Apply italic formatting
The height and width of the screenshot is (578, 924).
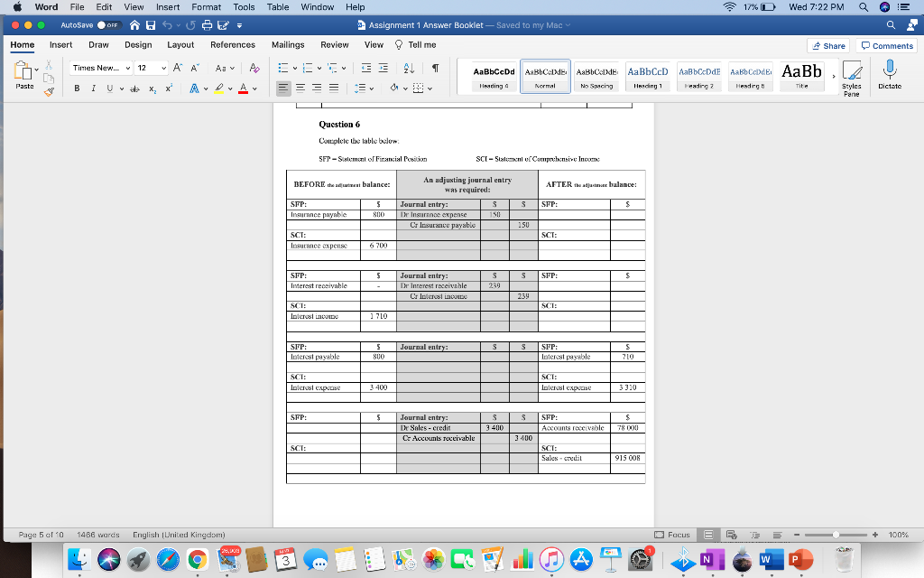[x=93, y=89]
